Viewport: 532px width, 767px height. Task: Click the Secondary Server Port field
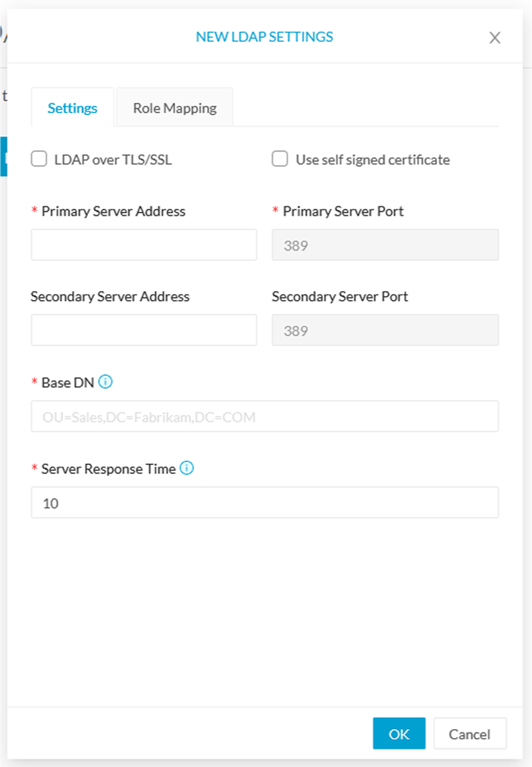pos(385,330)
